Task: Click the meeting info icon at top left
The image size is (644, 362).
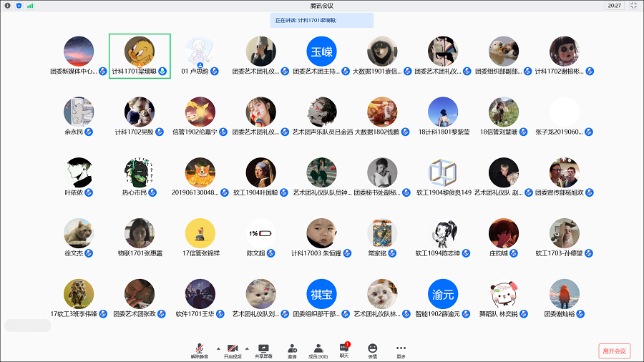Action: [7, 5]
